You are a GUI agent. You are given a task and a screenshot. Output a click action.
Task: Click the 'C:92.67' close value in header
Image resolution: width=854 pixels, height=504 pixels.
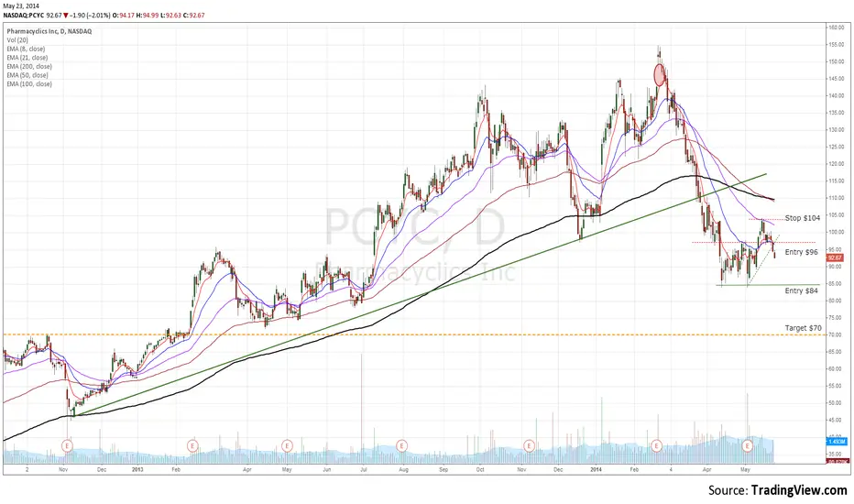[x=194, y=16]
